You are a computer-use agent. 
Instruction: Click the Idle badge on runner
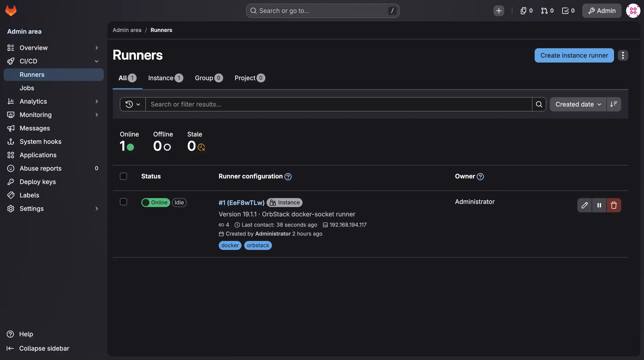(179, 203)
